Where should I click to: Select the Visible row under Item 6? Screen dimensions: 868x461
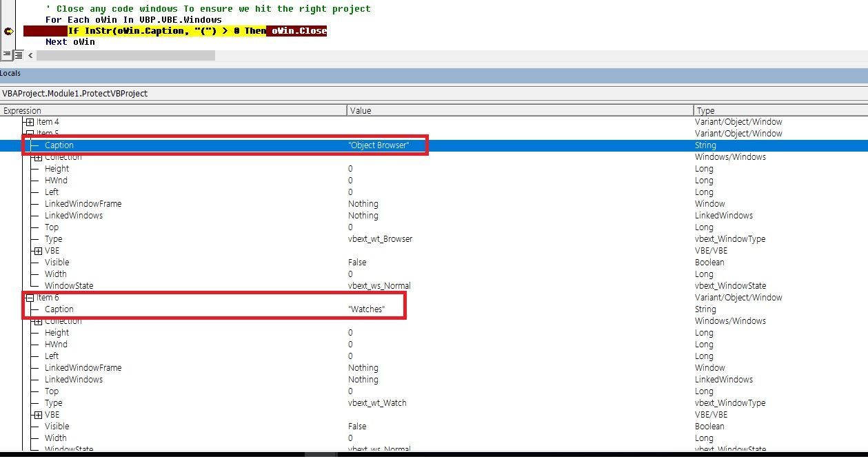tap(434, 427)
